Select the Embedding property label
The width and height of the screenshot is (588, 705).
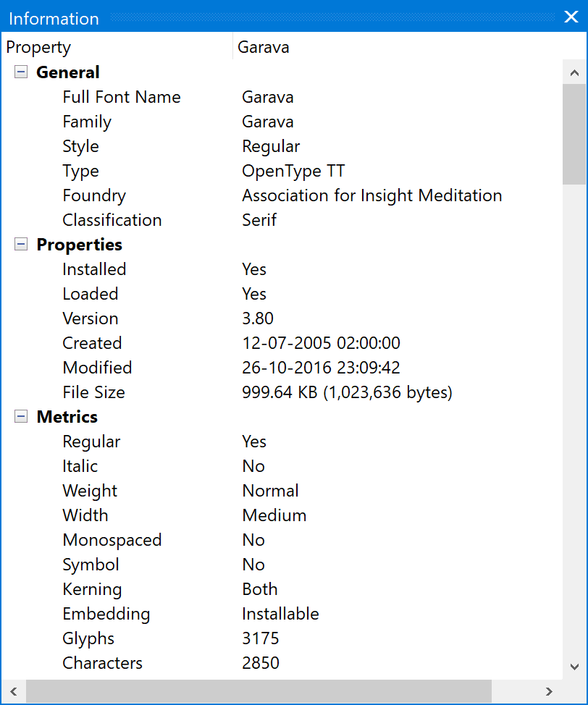click(106, 615)
